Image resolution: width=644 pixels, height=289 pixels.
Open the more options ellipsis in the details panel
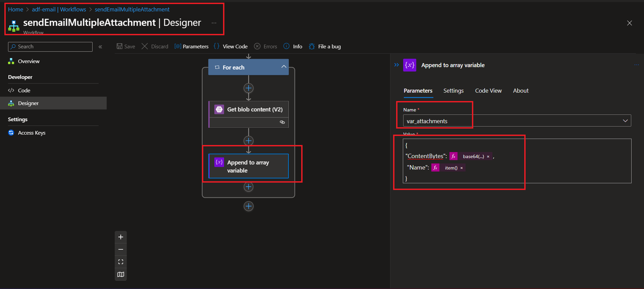pos(637,65)
